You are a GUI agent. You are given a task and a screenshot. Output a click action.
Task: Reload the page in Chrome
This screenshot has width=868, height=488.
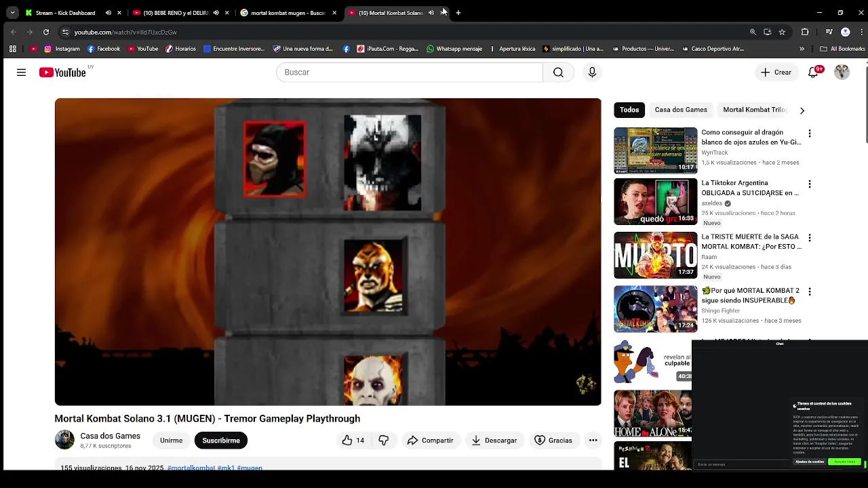tap(46, 32)
